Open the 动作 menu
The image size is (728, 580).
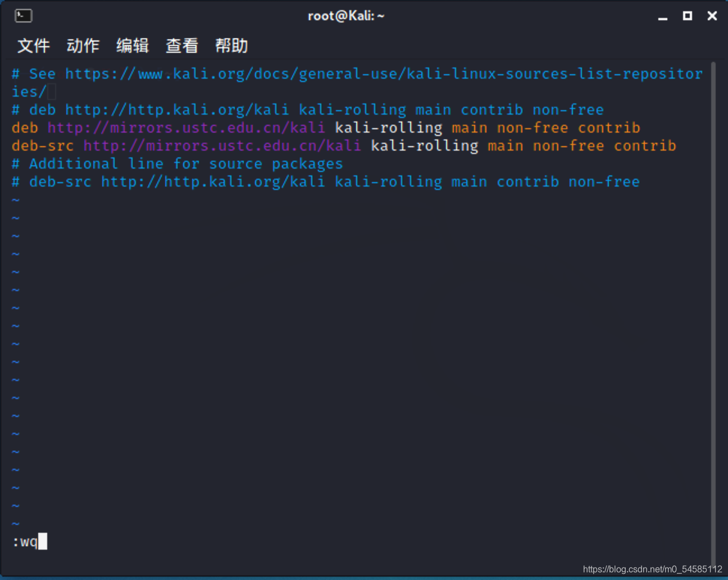pos(83,46)
